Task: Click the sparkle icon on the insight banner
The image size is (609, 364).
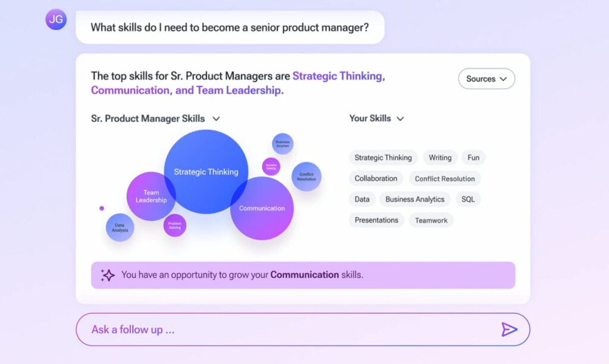Action: click(x=108, y=275)
